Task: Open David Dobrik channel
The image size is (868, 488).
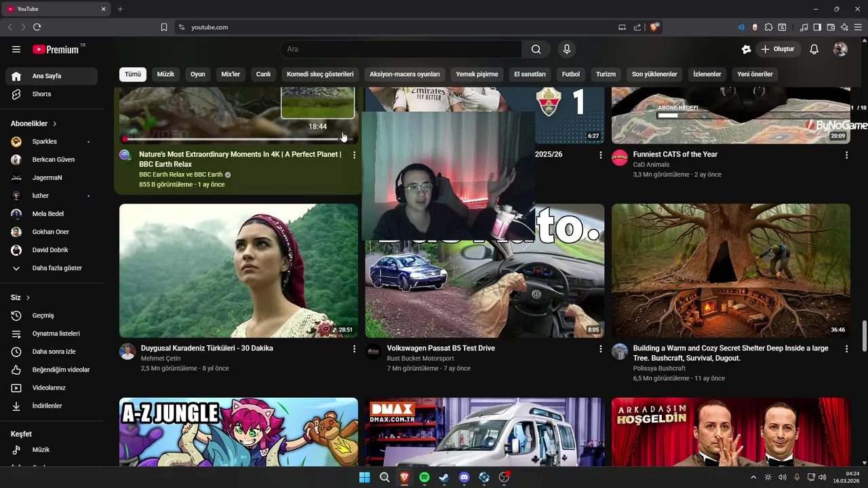Action: 52,250
